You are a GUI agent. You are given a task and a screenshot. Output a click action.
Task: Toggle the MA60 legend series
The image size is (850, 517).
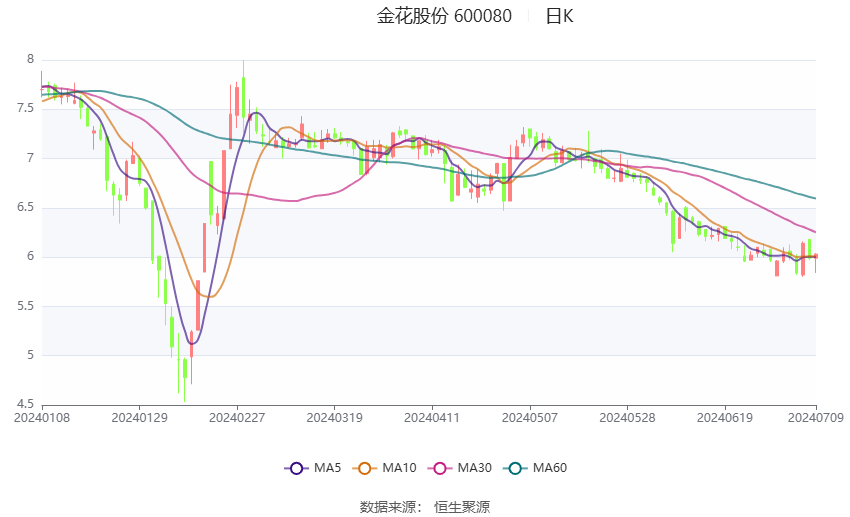pos(535,468)
